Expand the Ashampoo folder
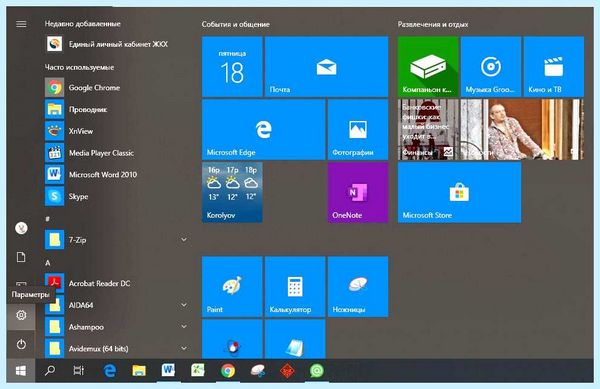Viewport: 600px width, 389px height. coord(184,327)
